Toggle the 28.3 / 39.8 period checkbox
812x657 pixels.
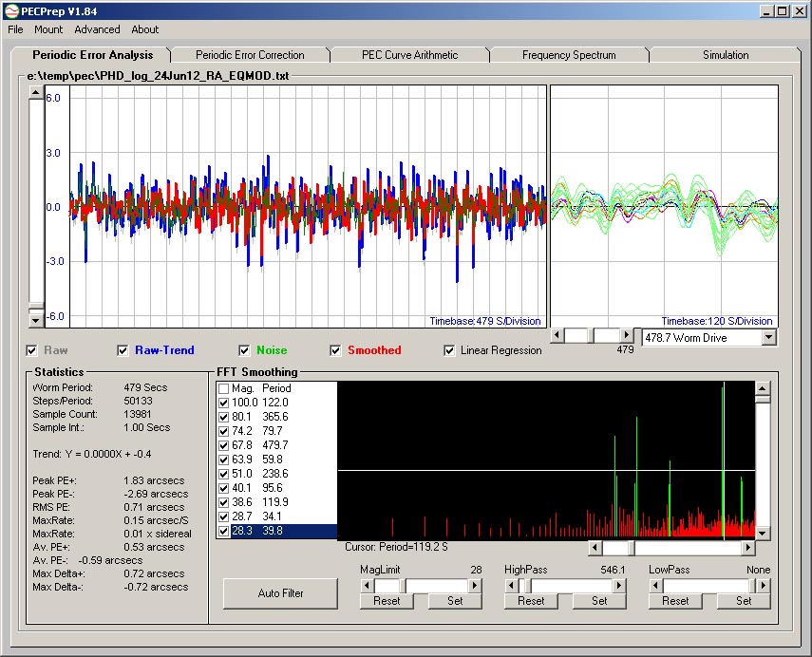tap(224, 531)
